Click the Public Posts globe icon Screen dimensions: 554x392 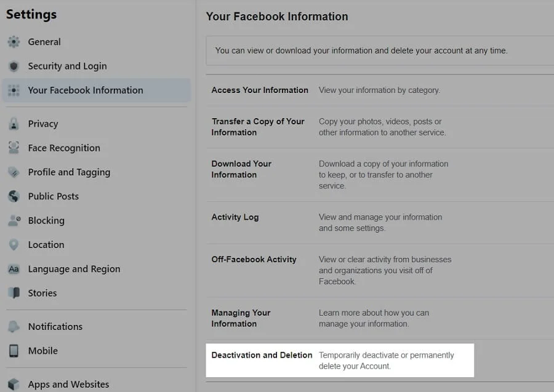pyautogui.click(x=14, y=196)
